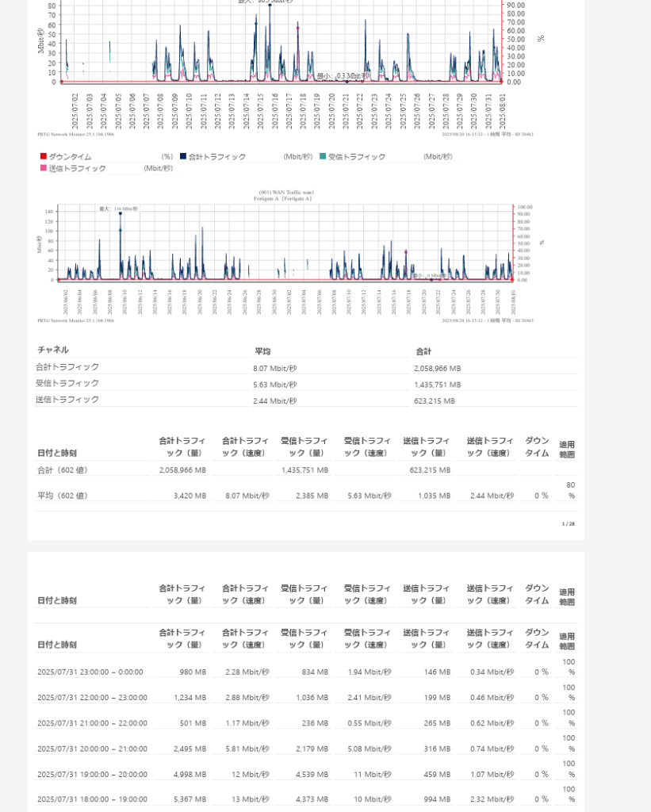Click the 合計（602 値）row label

(x=63, y=470)
